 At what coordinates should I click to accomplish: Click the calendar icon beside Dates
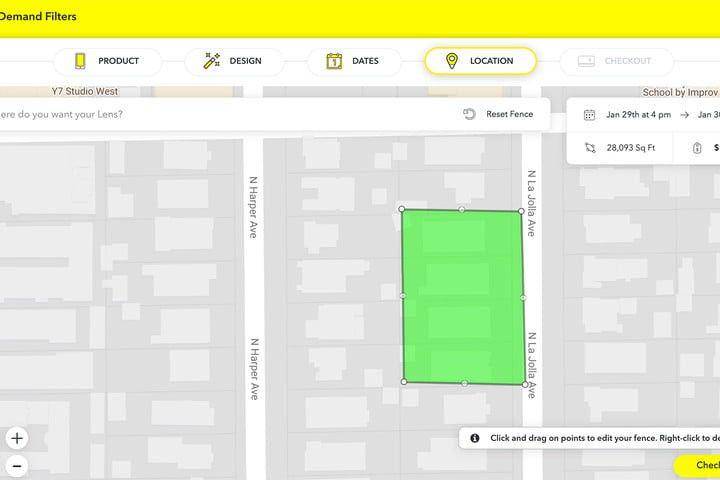tap(334, 61)
